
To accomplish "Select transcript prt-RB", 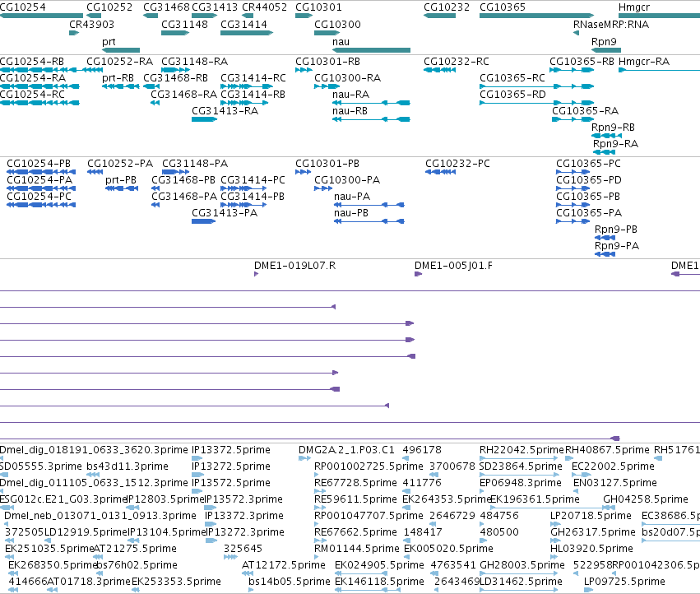I will [118, 77].
